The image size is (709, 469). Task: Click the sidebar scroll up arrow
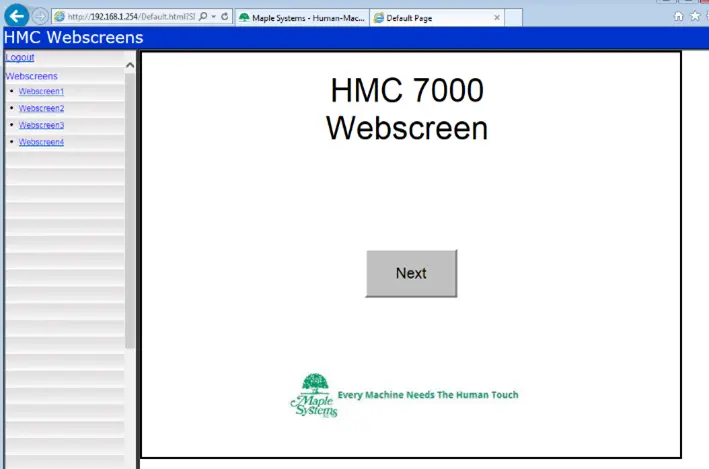pos(130,65)
